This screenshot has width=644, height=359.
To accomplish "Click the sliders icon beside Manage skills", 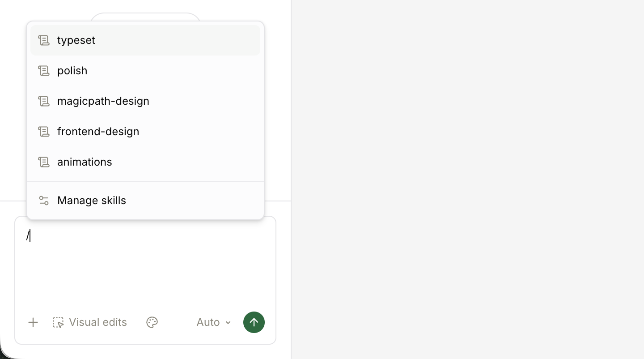I will click(x=43, y=201).
